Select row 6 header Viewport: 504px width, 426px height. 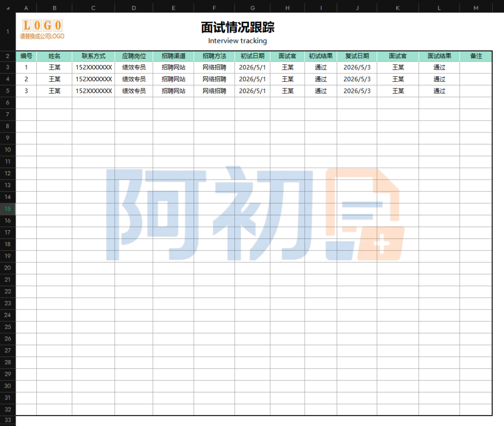point(8,103)
